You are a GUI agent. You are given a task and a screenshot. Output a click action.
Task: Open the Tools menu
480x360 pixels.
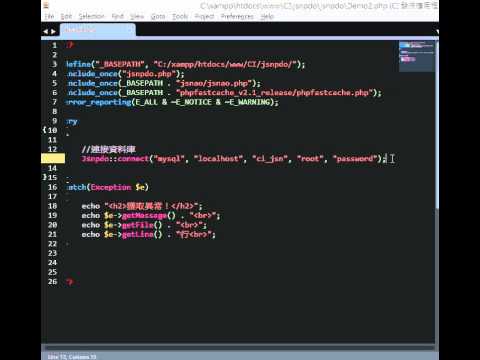(180, 16)
